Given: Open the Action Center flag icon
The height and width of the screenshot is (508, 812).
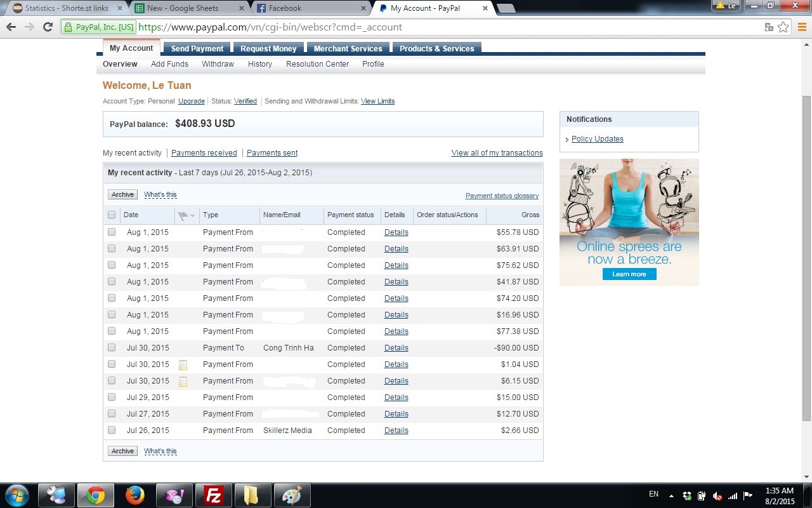Looking at the screenshot, I should pyautogui.click(x=748, y=495).
